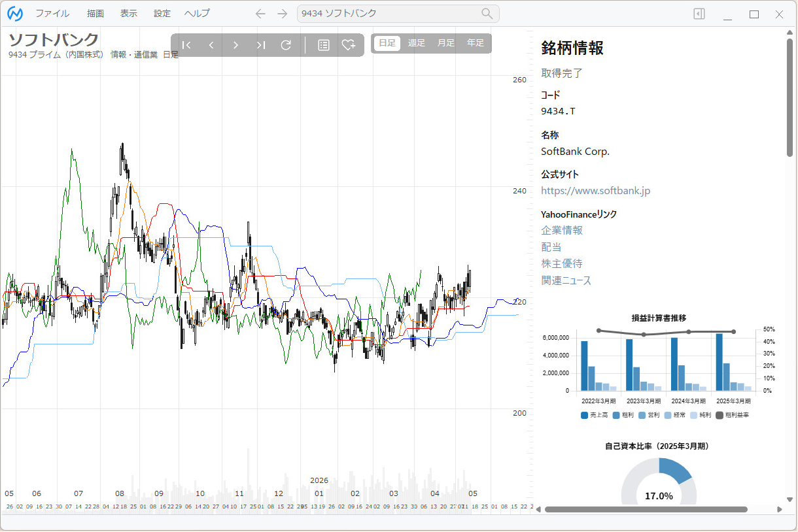Click the 取得完了 status text

(x=562, y=73)
